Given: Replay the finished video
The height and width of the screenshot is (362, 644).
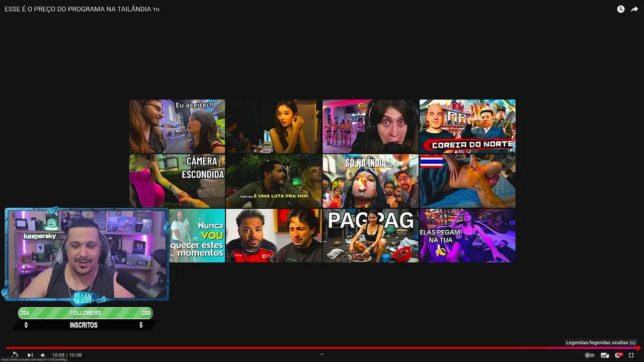Looking at the screenshot, I should [15, 355].
